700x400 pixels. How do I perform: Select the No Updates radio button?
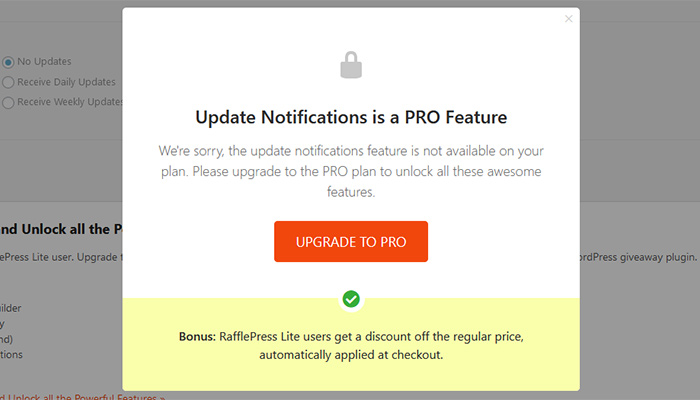tap(8, 62)
